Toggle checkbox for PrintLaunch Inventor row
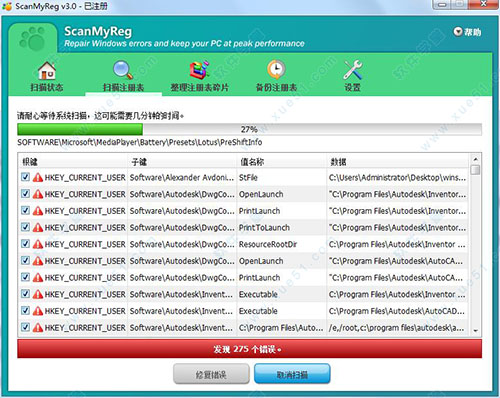The width and height of the screenshot is (500, 398). pos(25,210)
